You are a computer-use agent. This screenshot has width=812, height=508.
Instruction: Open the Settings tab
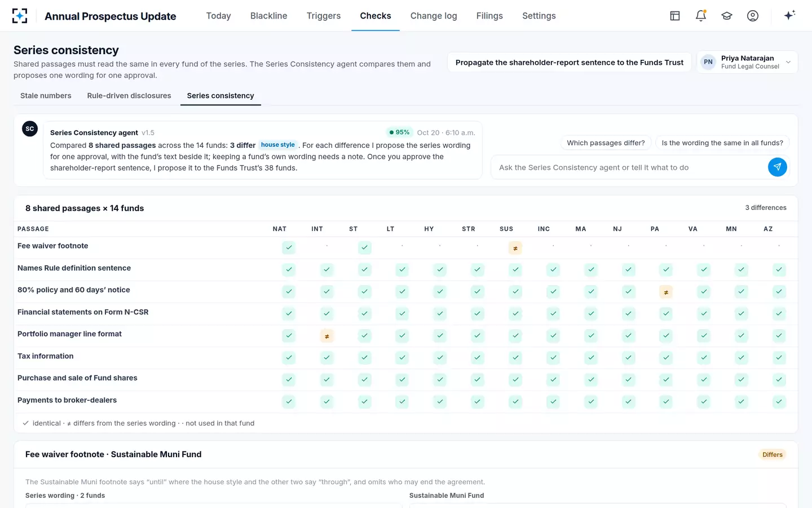pyautogui.click(x=539, y=16)
